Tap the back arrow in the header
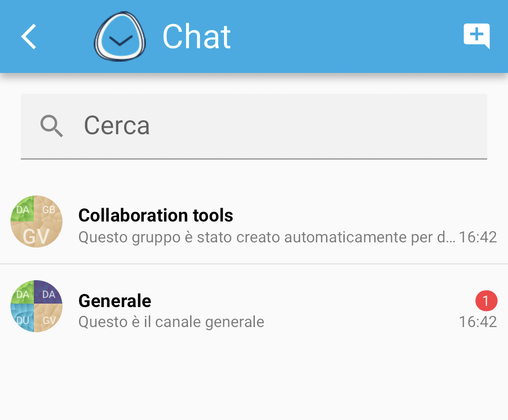 (x=28, y=36)
